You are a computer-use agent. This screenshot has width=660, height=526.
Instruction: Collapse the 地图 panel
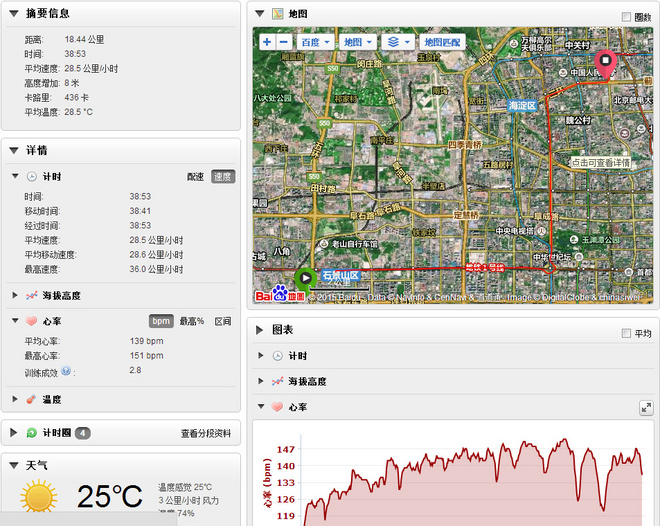[x=260, y=14]
